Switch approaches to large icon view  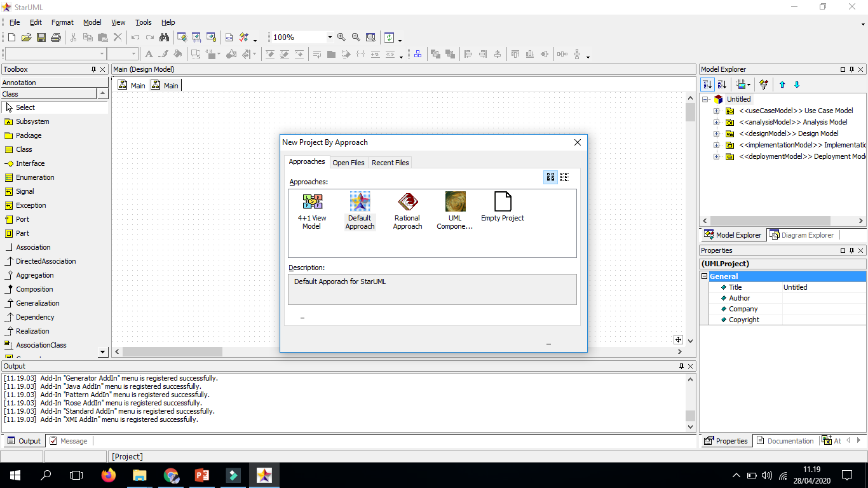pyautogui.click(x=550, y=177)
